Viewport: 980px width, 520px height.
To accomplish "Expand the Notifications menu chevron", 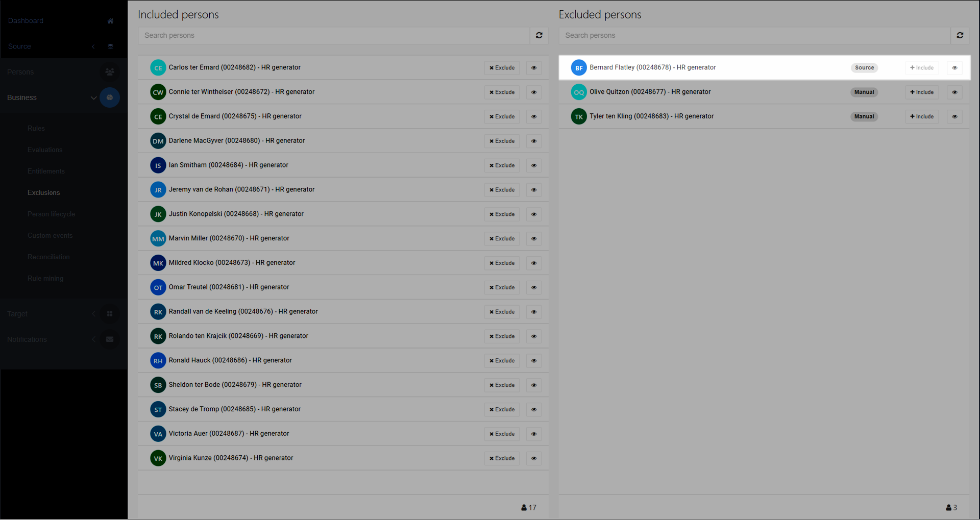I will click(x=93, y=339).
